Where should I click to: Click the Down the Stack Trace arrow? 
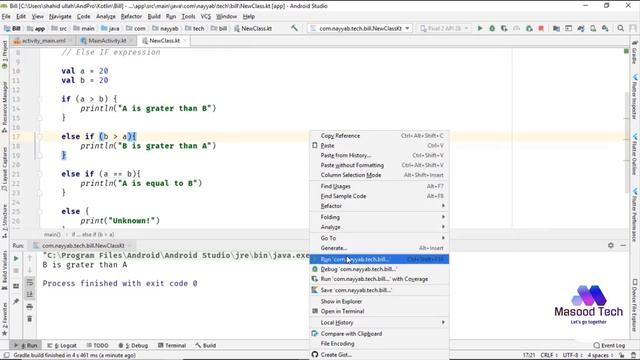pyautogui.click(x=29, y=270)
